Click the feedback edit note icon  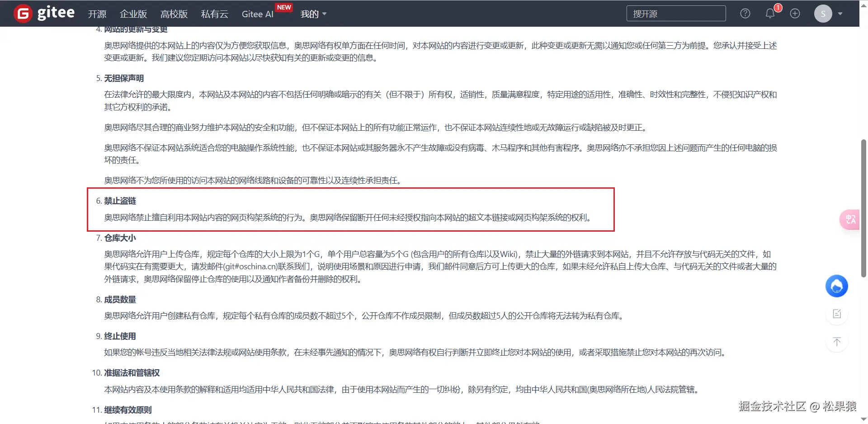(x=837, y=314)
